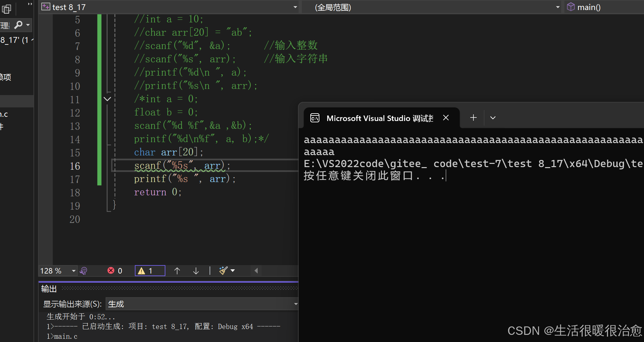Open the test 8_17 project scope dropdown

pyautogui.click(x=170, y=7)
